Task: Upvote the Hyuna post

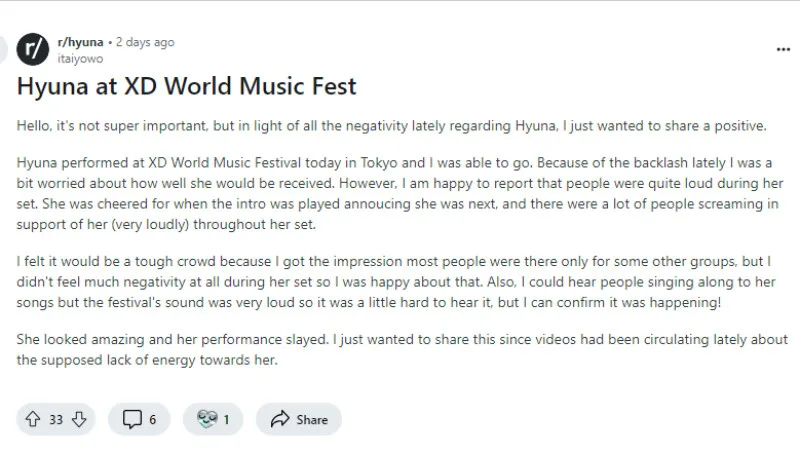Action: click(x=32, y=420)
